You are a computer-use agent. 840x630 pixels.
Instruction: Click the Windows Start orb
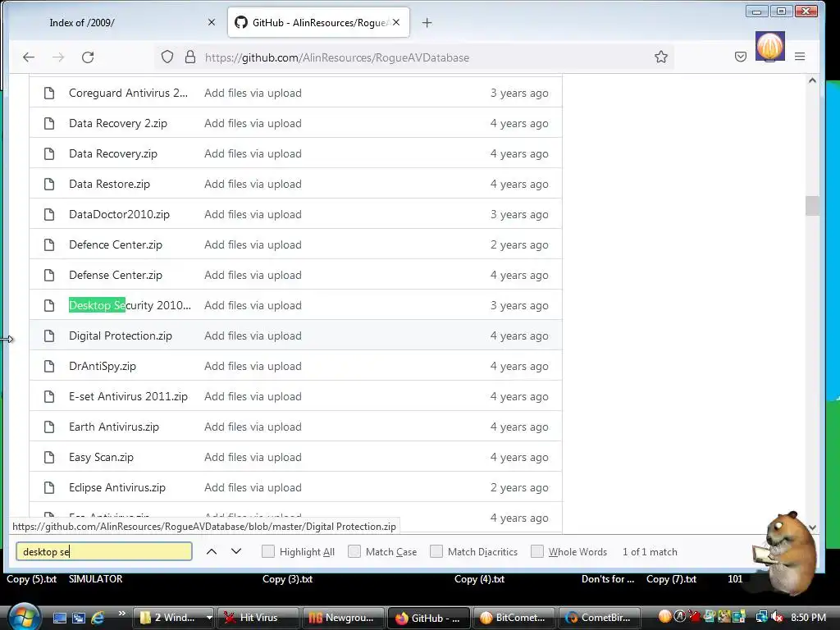click(22, 617)
